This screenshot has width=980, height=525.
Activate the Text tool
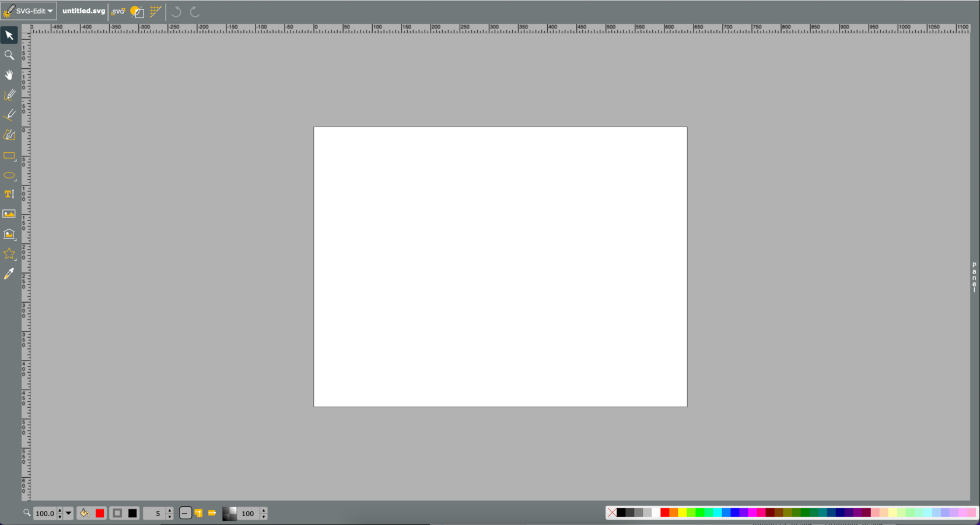pyautogui.click(x=9, y=194)
